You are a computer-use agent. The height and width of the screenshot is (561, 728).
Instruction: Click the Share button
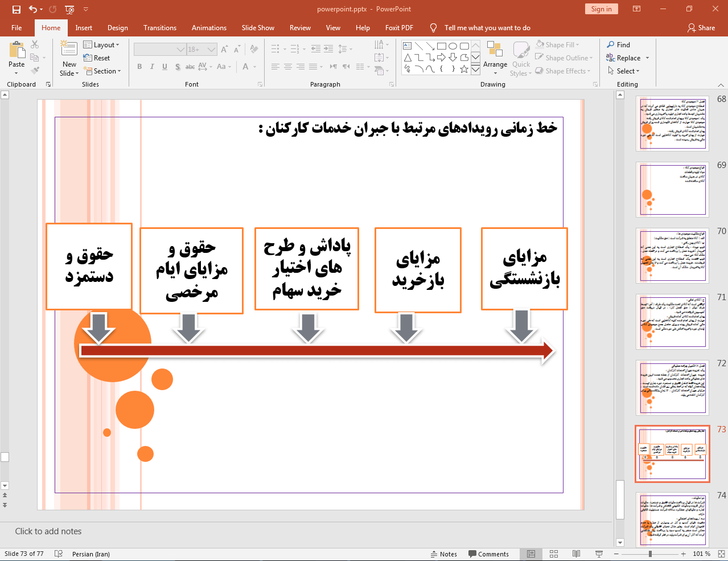pos(701,28)
